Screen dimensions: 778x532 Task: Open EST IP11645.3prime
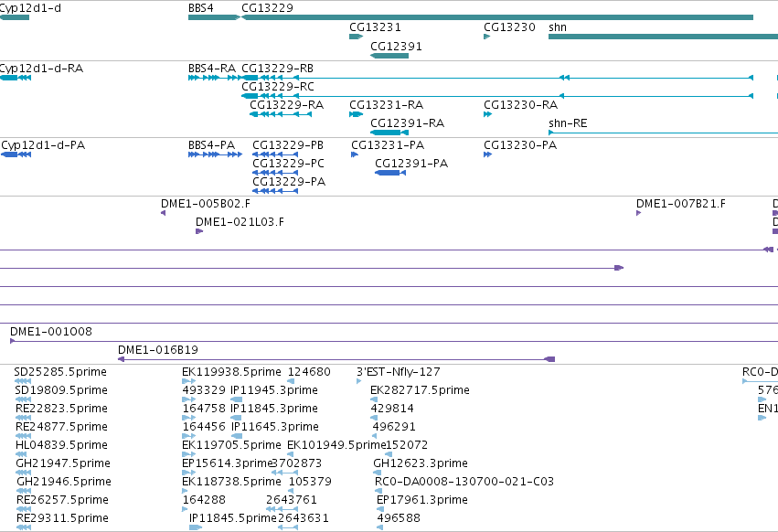tap(237, 436)
